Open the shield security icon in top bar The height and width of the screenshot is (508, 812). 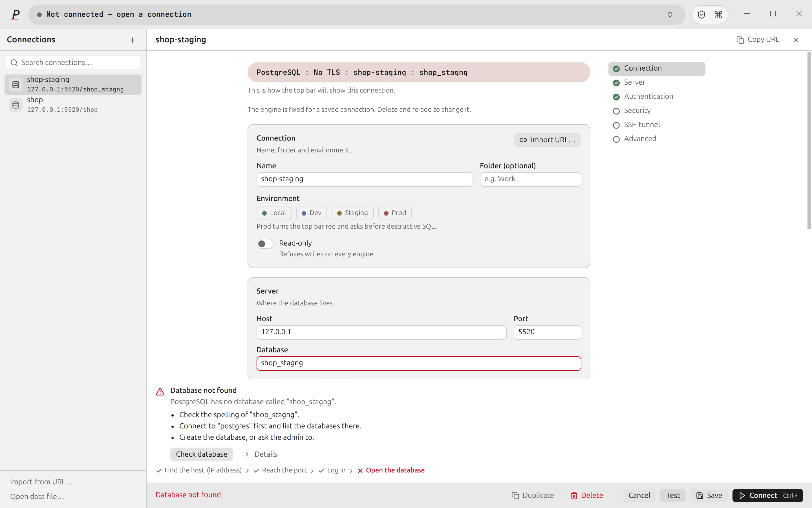coord(701,14)
